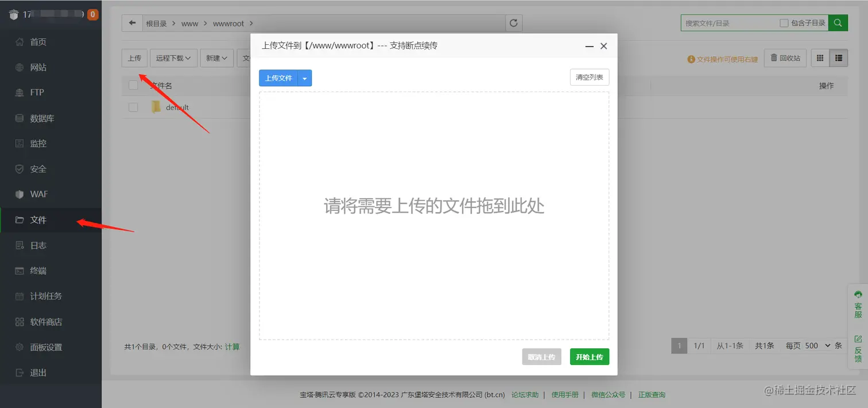This screenshot has height=408, width=868.
Task: Click the 开始上传 button
Action: [x=589, y=356]
